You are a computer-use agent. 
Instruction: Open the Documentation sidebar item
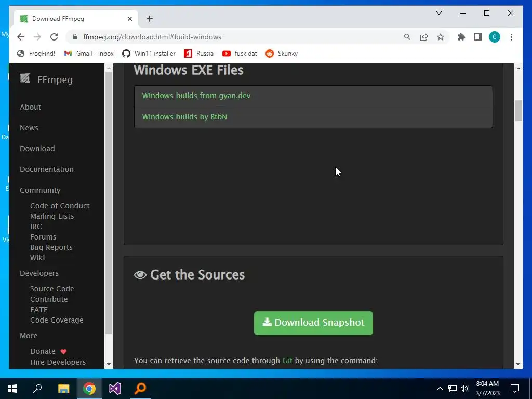tap(46, 169)
